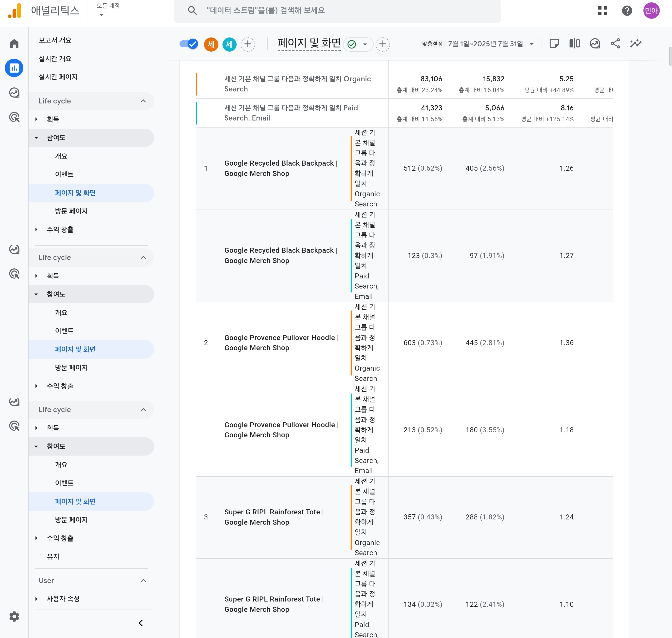Viewport: 672px width, 638px height.
Task: Click the cell 405 (2.56%)
Action: [485, 168]
